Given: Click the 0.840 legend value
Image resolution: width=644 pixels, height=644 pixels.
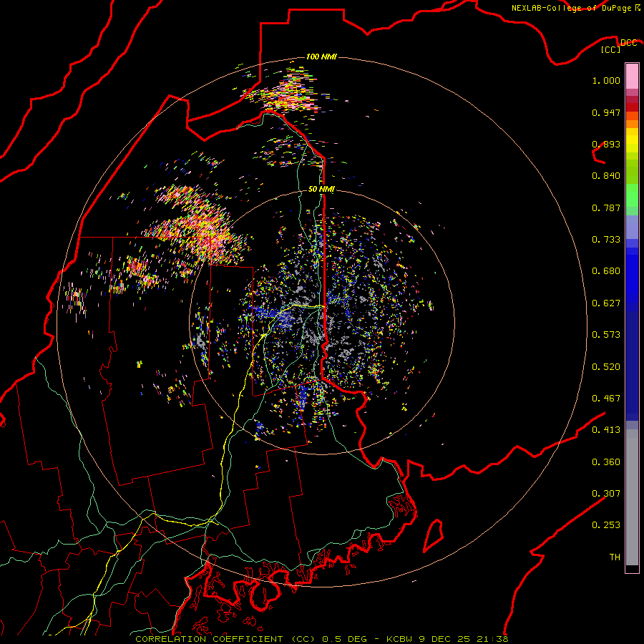Looking at the screenshot, I should 606,176.
